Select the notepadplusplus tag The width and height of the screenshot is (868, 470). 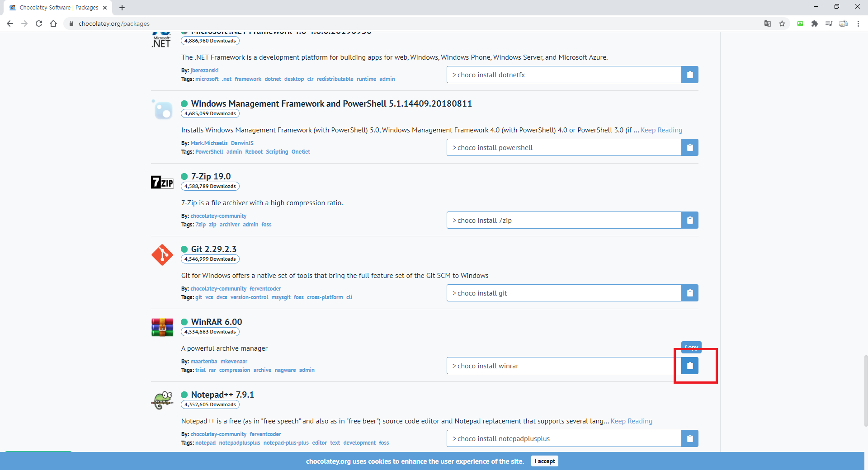tap(240, 443)
